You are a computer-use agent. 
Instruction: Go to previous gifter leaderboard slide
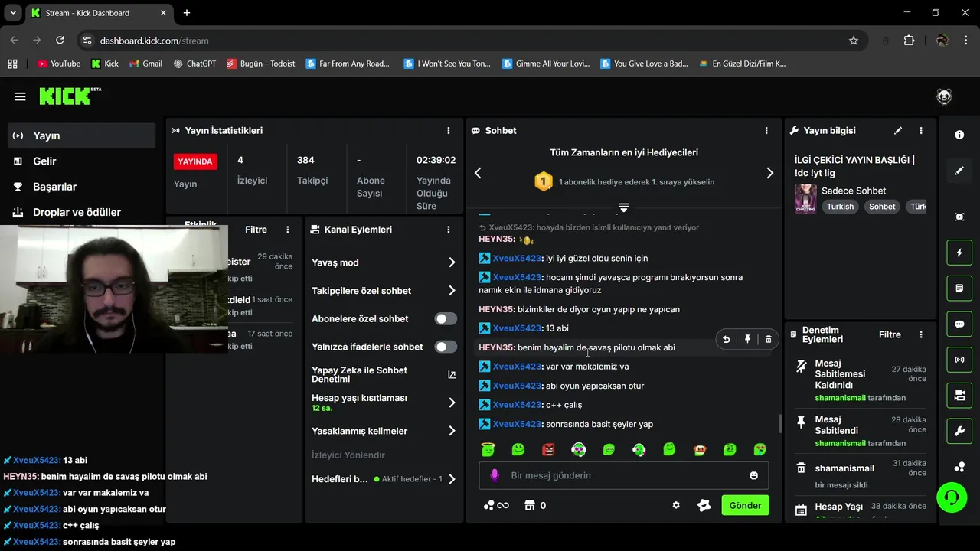click(478, 173)
